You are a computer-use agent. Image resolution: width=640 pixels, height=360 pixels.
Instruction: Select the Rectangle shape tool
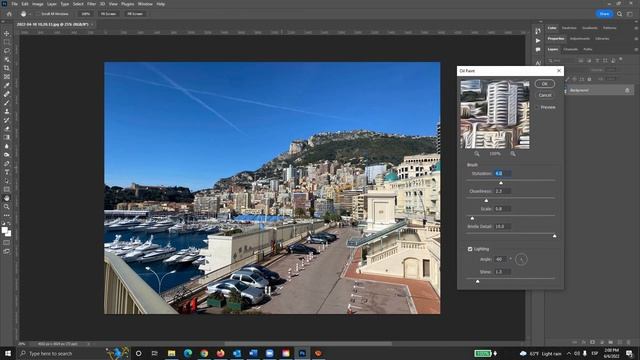pyautogui.click(x=7, y=189)
